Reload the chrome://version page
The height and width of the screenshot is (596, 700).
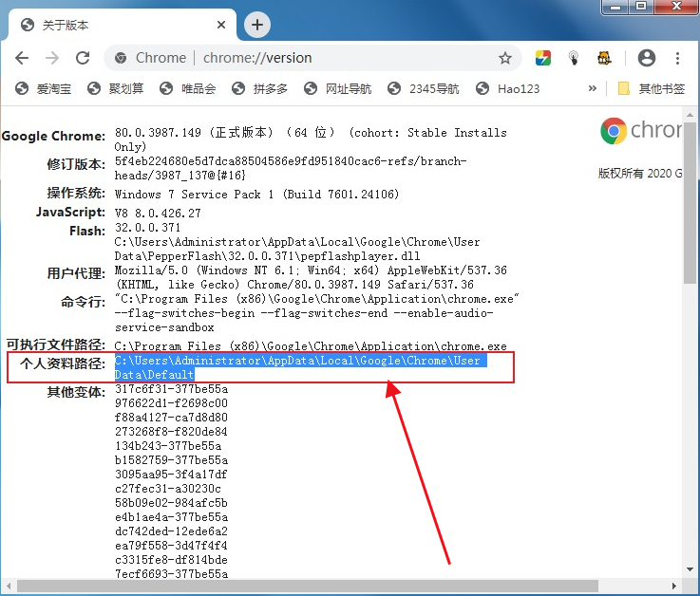coord(83,58)
